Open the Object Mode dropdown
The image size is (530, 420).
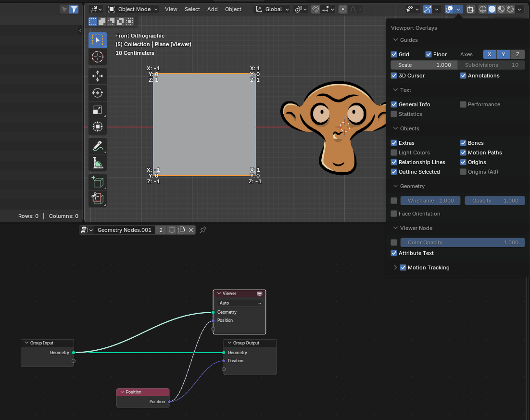tap(133, 9)
